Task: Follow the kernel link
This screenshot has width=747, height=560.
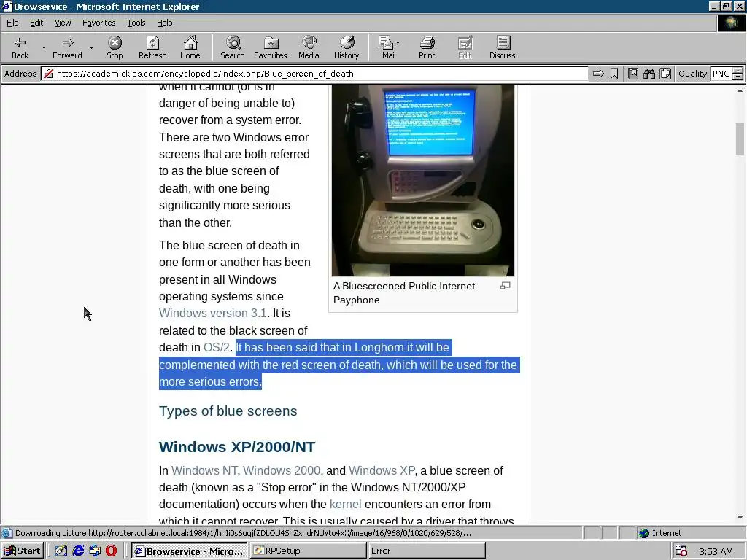Action: pyautogui.click(x=345, y=505)
